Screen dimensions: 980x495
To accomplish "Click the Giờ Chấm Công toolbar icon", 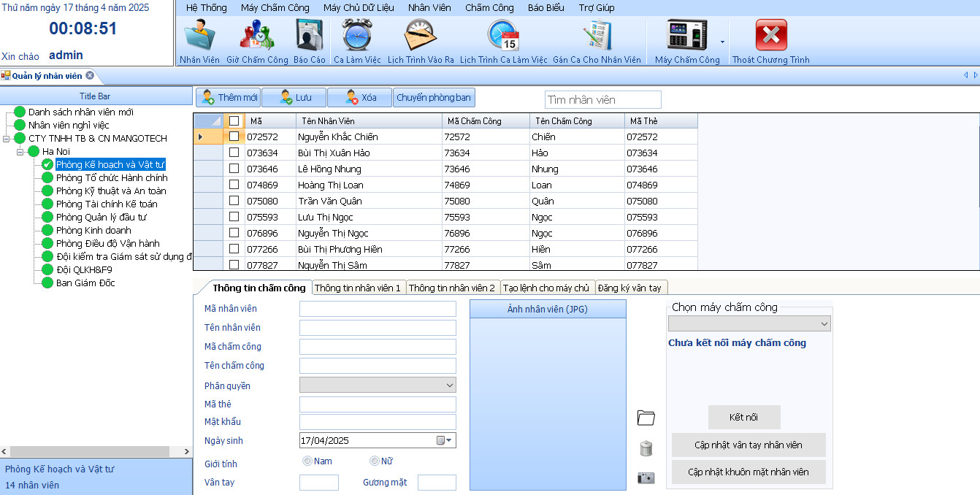I will (x=257, y=37).
